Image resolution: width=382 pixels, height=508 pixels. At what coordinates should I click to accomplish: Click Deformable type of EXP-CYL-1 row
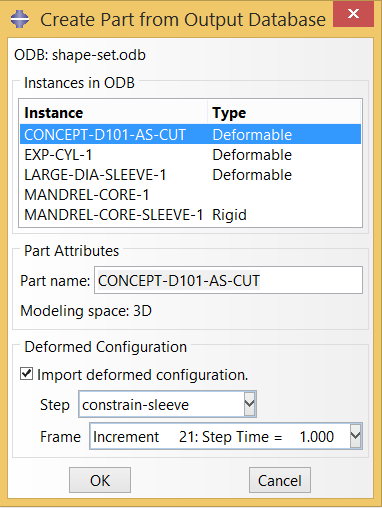tap(252, 155)
